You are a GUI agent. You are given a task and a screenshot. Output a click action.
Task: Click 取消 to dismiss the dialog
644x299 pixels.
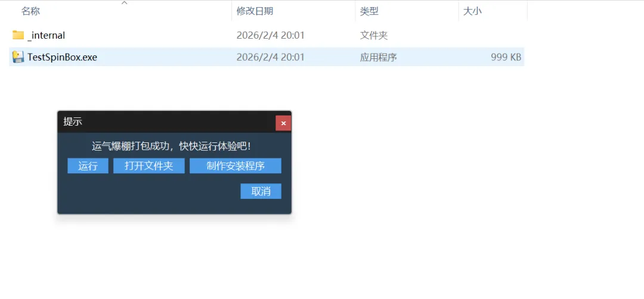(x=261, y=192)
